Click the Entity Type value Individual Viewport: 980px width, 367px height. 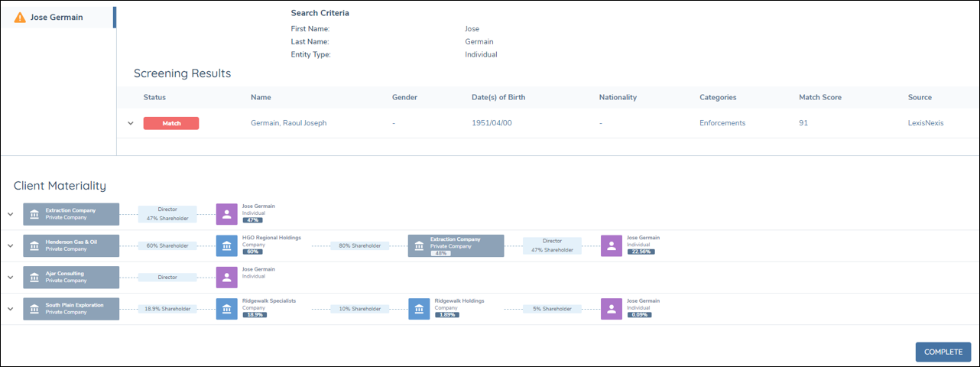pyautogui.click(x=481, y=54)
